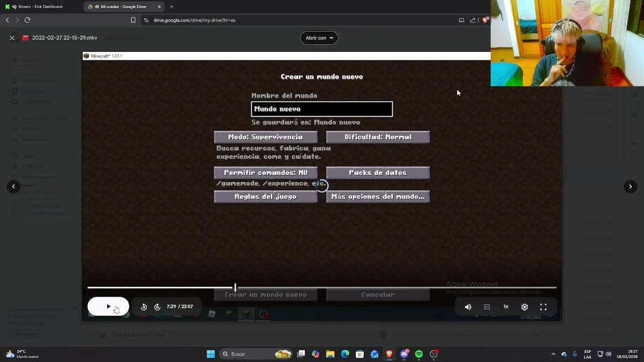Viewport: 644px width, 362px height.
Task: Click the Dificultad: Normal button
Action: point(378,137)
